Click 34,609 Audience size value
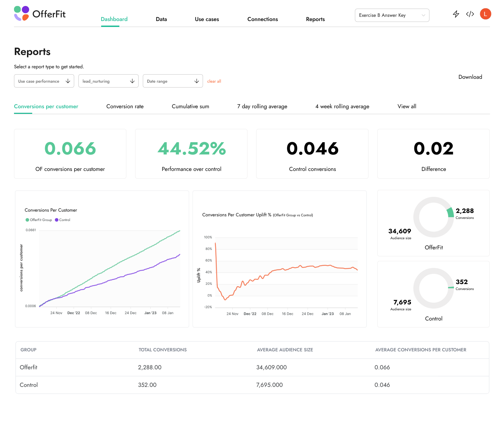 [400, 231]
